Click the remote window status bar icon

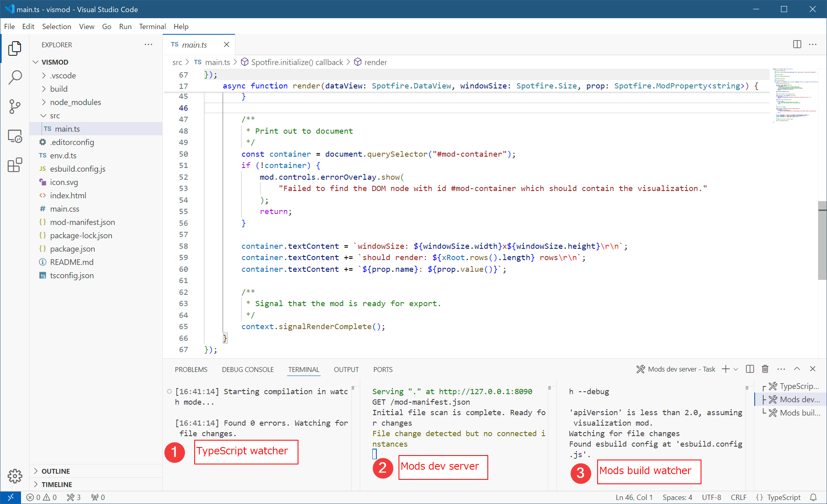(x=10, y=497)
